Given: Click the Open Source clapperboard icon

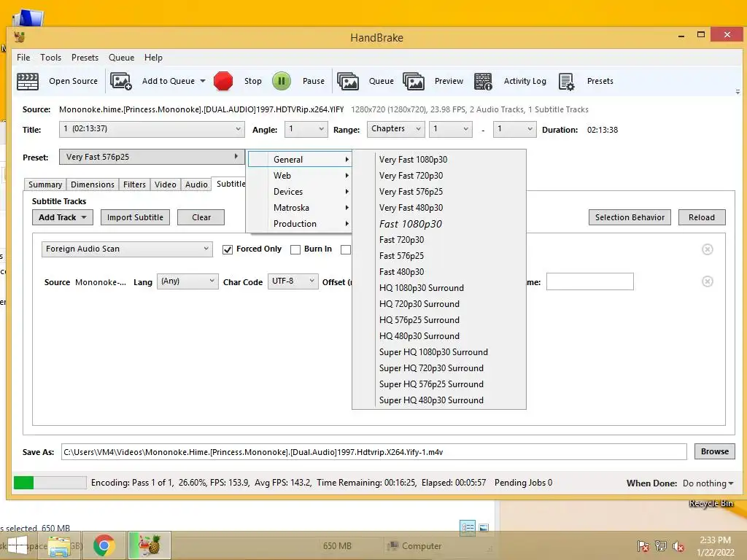Looking at the screenshot, I should (28, 81).
